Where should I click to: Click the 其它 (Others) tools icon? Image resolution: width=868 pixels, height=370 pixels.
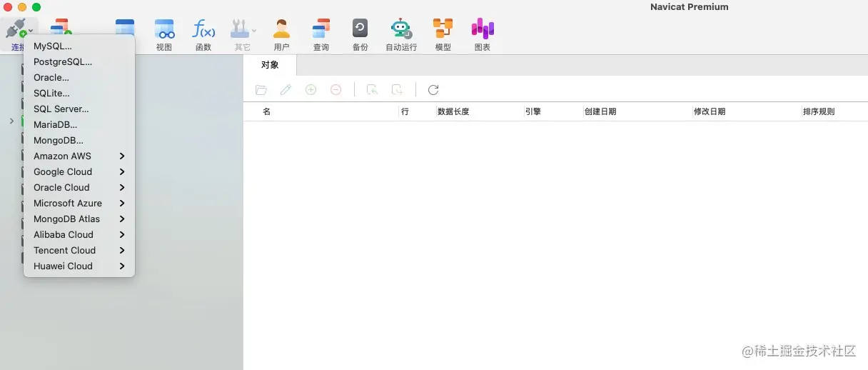[x=239, y=29]
